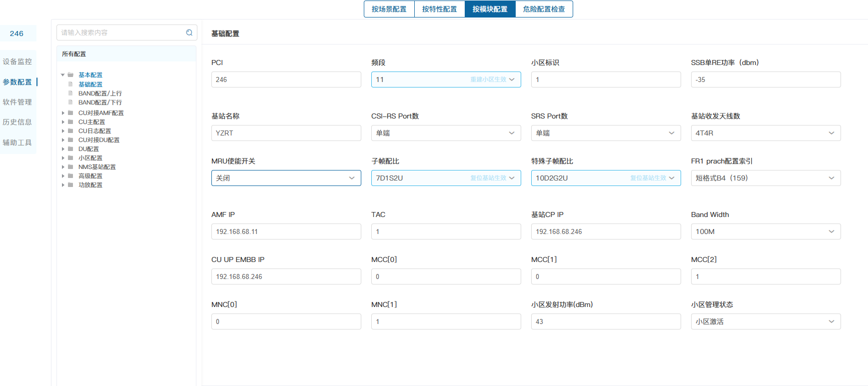Screen dimensions: 868x386
Task: Click the file icon beside BAND配置/下行
Action: pyautogui.click(x=70, y=102)
